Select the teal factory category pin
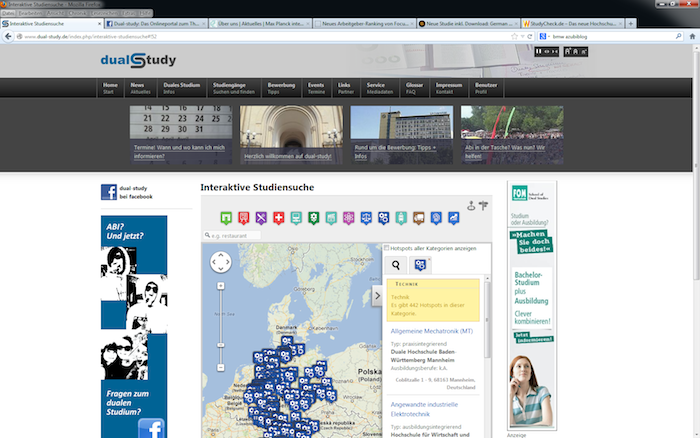 tap(331, 218)
